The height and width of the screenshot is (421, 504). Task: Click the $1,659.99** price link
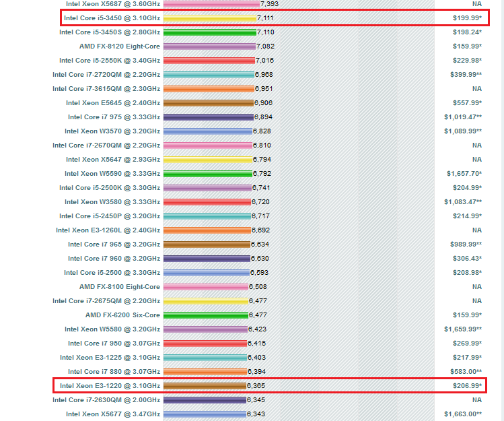coord(463,329)
